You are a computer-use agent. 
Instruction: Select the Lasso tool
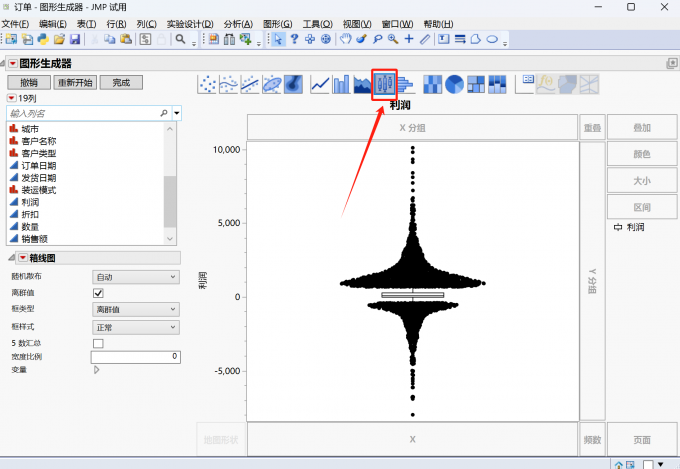pos(377,39)
